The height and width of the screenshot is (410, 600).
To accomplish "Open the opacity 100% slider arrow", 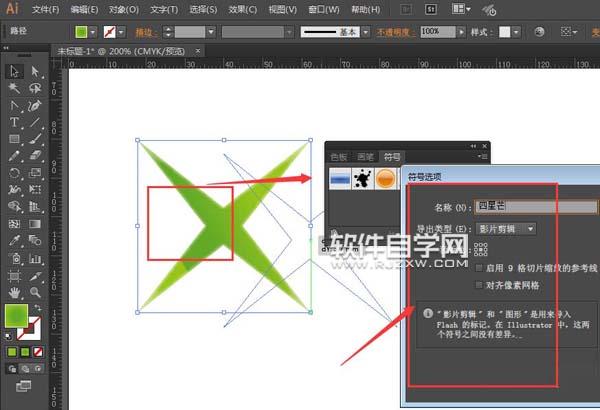I will click(x=462, y=32).
